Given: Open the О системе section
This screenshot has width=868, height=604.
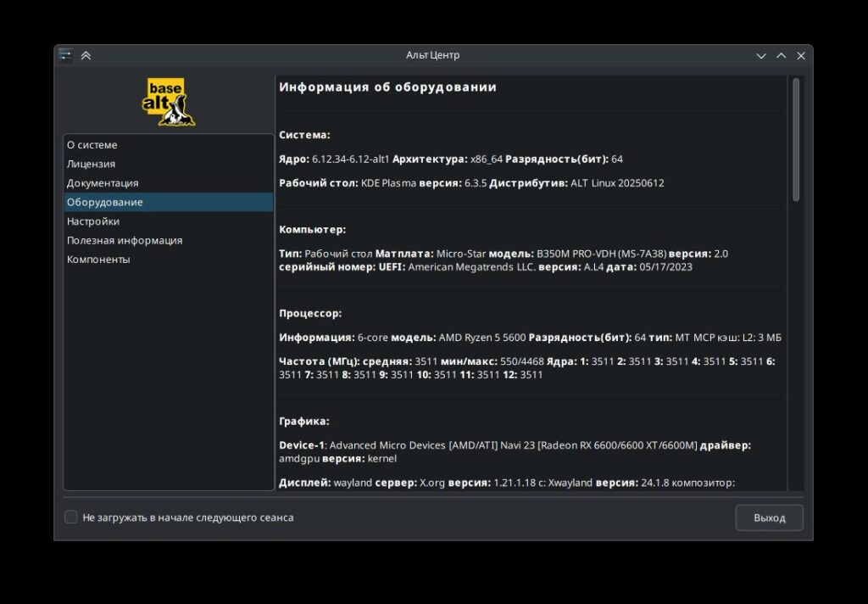Looking at the screenshot, I should click(169, 144).
